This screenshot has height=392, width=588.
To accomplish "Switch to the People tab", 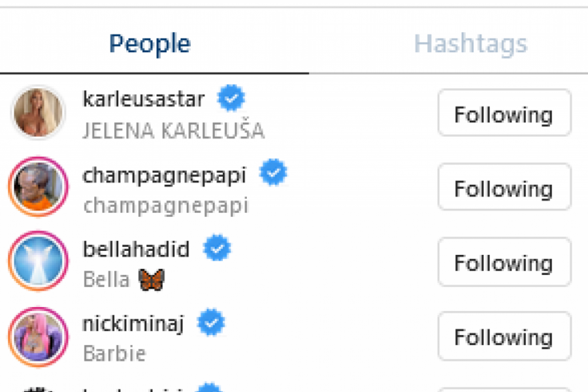I will pos(150,44).
